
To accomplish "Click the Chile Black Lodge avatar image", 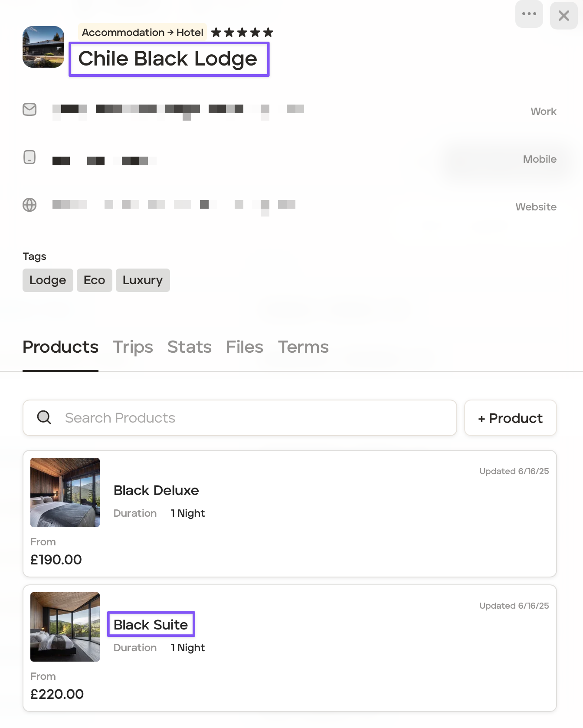I will click(43, 47).
